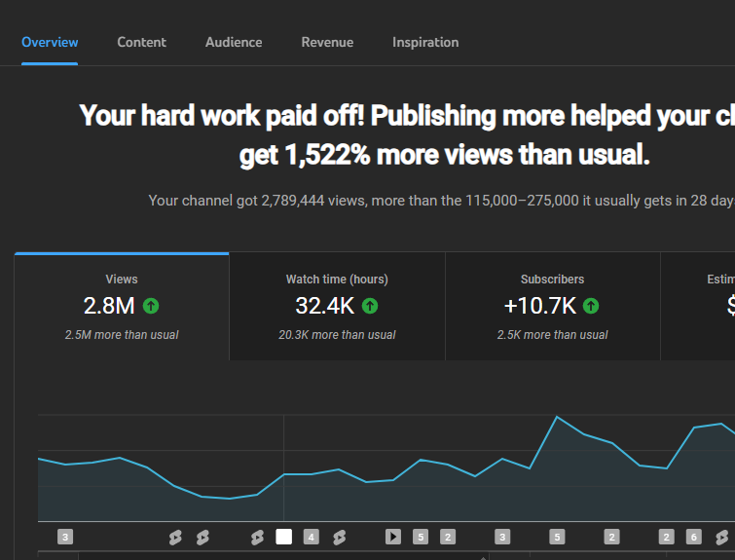Click the "2.8M" views value
The width and height of the screenshot is (735, 560).
[x=109, y=306]
